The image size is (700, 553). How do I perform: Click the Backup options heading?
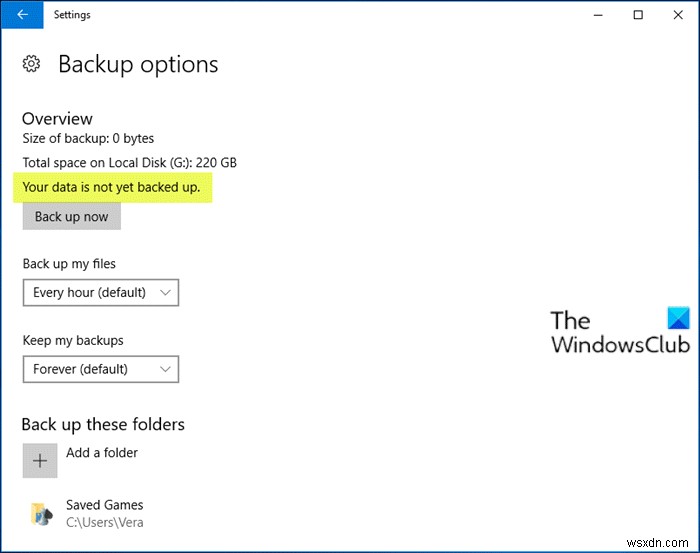pos(138,64)
